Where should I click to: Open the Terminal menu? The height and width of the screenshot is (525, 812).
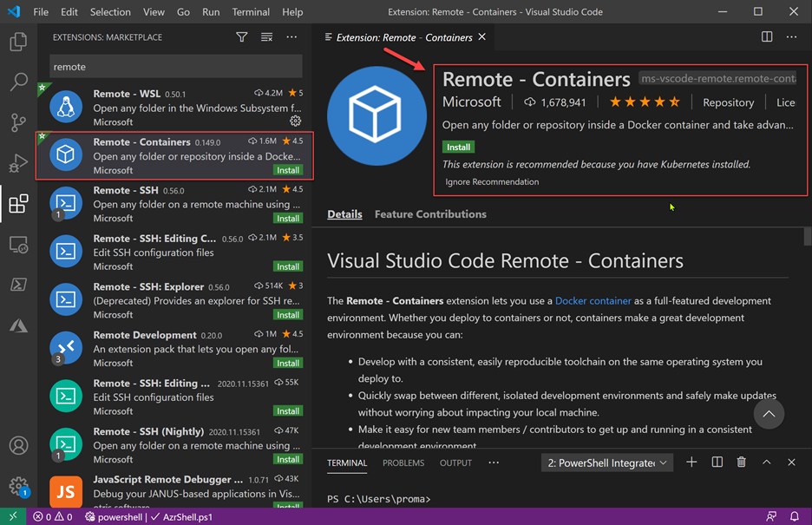(x=251, y=12)
